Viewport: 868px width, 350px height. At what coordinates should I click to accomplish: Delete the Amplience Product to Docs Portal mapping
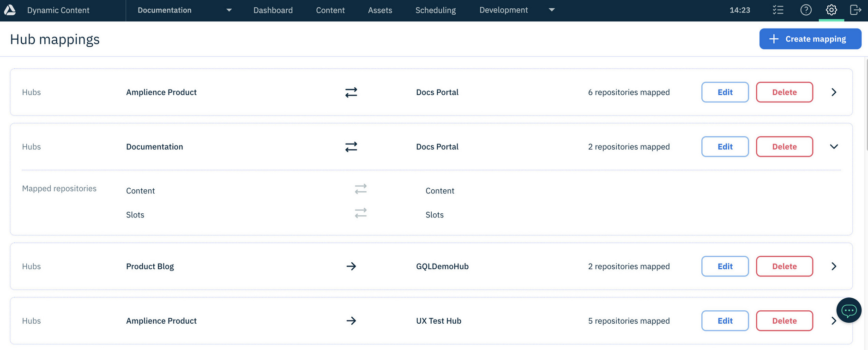pyautogui.click(x=784, y=92)
